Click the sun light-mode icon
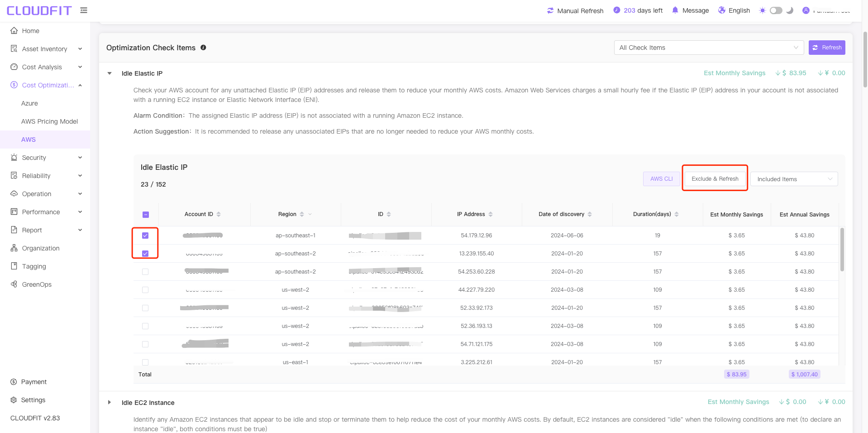868x433 pixels. click(763, 10)
